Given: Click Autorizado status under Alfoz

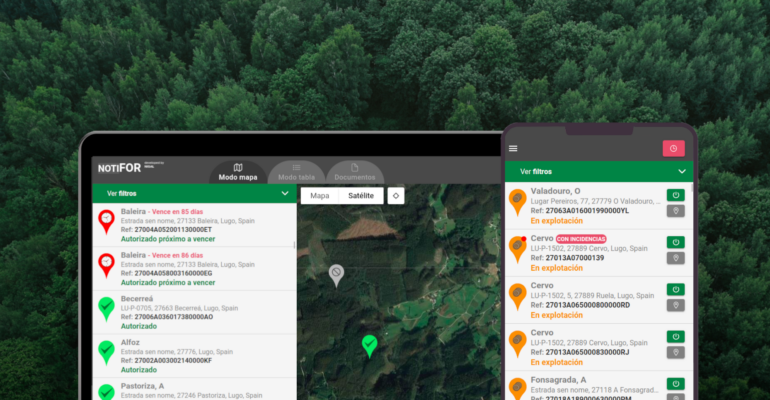Looking at the screenshot, I should click(x=139, y=370).
